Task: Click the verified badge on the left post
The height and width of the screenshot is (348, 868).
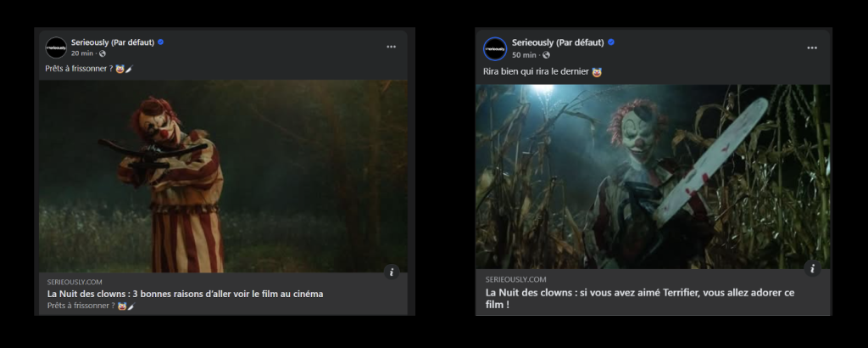Action: 160,42
